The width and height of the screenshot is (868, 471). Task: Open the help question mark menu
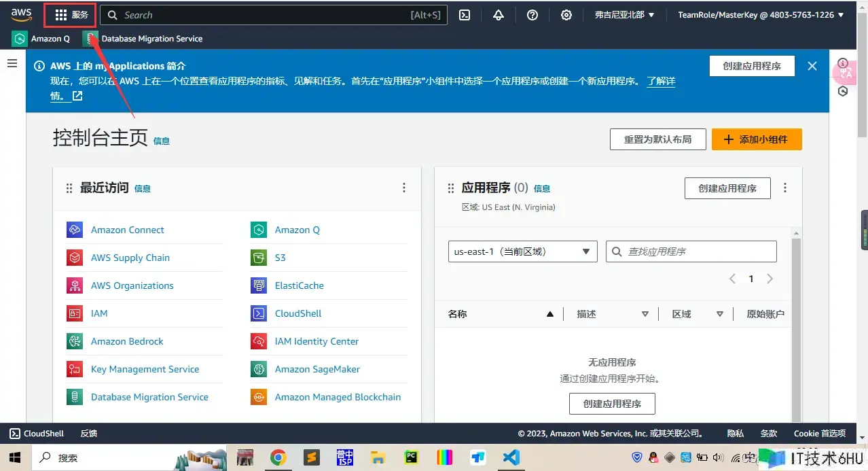tap(532, 15)
